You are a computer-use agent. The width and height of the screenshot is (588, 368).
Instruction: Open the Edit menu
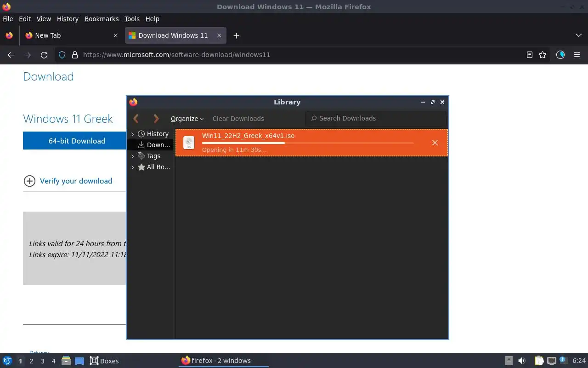coord(25,19)
